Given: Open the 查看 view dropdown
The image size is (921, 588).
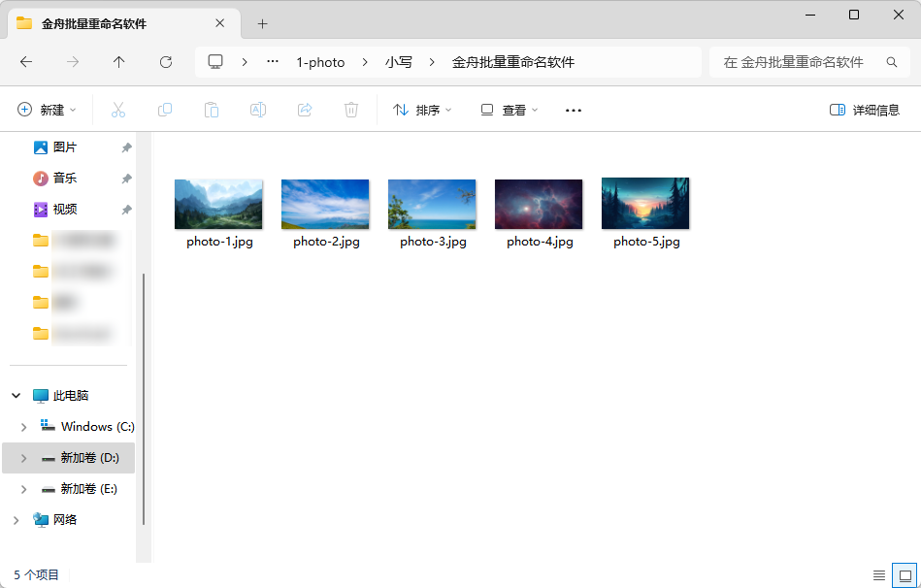Looking at the screenshot, I should point(508,110).
